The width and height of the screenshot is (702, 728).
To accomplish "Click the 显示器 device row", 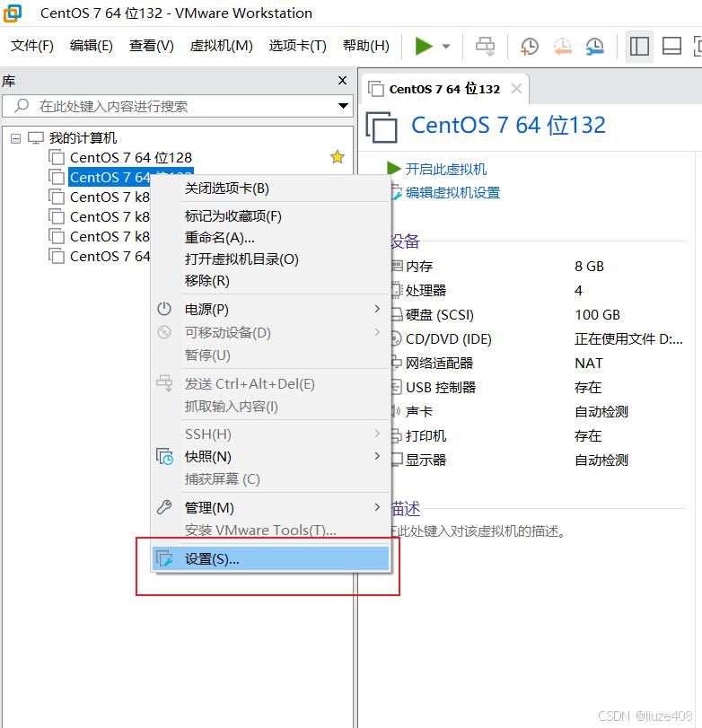I will pos(538,460).
